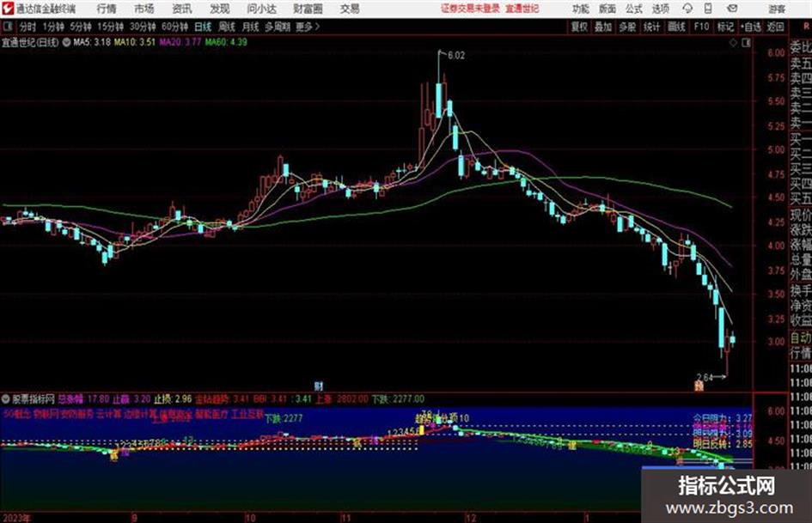The width and height of the screenshot is (812, 523).
Task: Click the MA60: 4.39 value label
Action: [226, 42]
